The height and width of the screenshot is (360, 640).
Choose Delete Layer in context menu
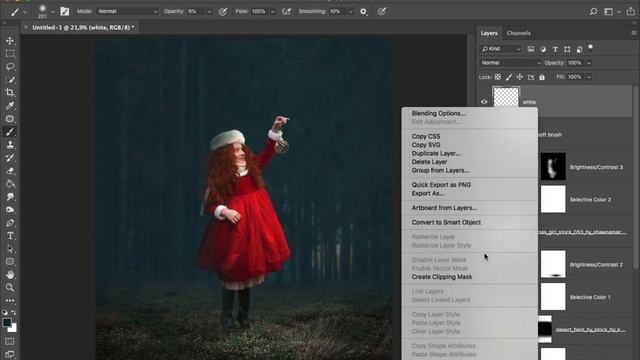pyautogui.click(x=429, y=162)
